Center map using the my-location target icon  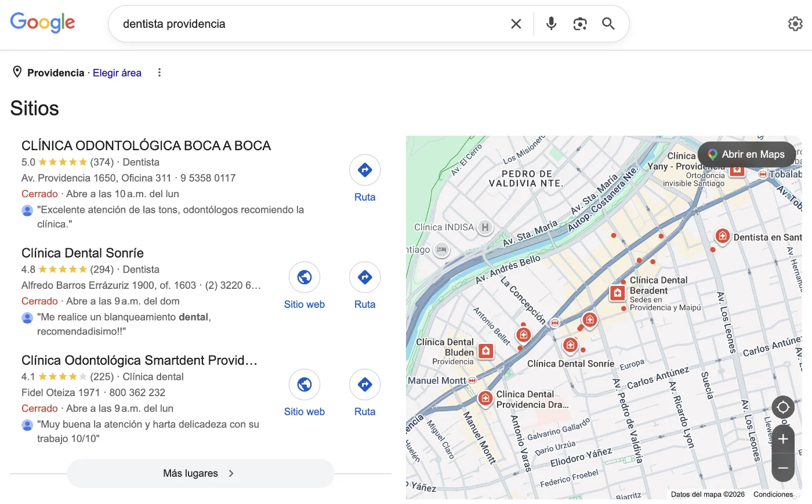pyautogui.click(x=783, y=407)
